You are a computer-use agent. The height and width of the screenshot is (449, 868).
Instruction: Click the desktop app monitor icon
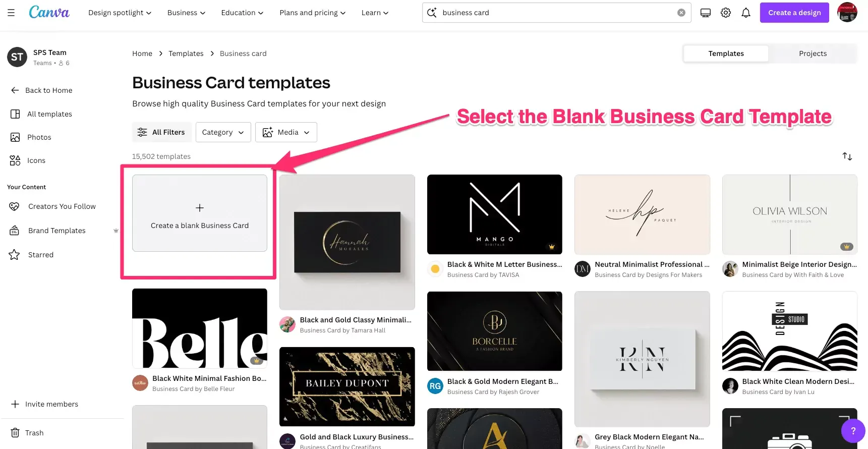[x=706, y=13]
